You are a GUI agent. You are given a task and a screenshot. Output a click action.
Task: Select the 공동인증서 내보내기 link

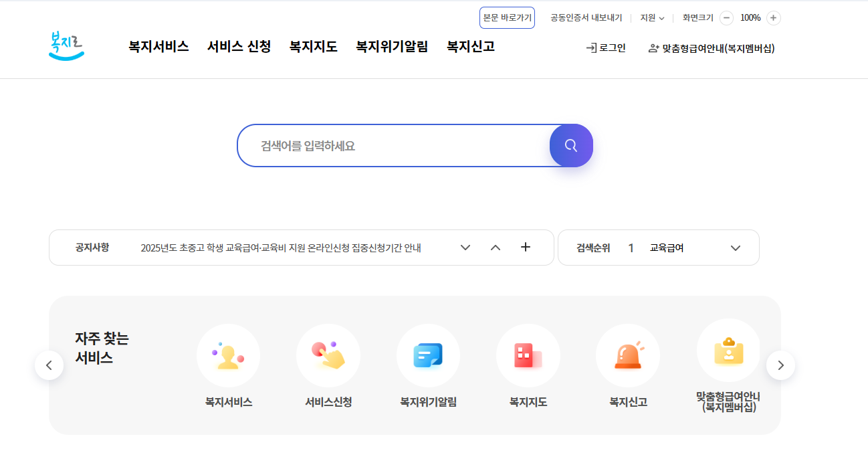point(585,17)
